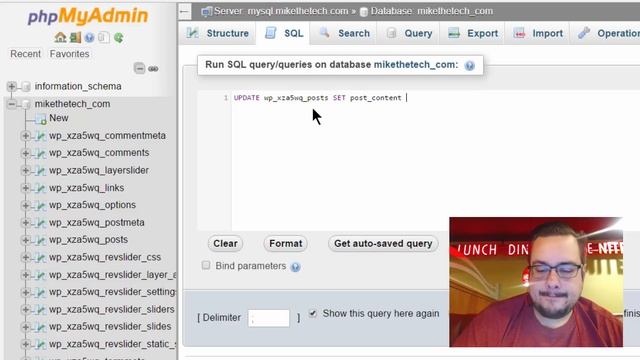Click the wp_xza5wq_layerslider table icon
640x360 pixels.
40,171
